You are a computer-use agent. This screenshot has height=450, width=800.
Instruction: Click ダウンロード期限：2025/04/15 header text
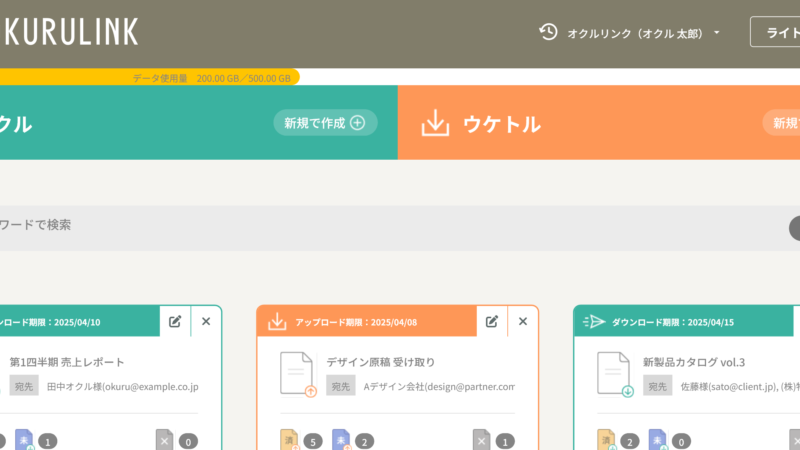pyautogui.click(x=673, y=322)
